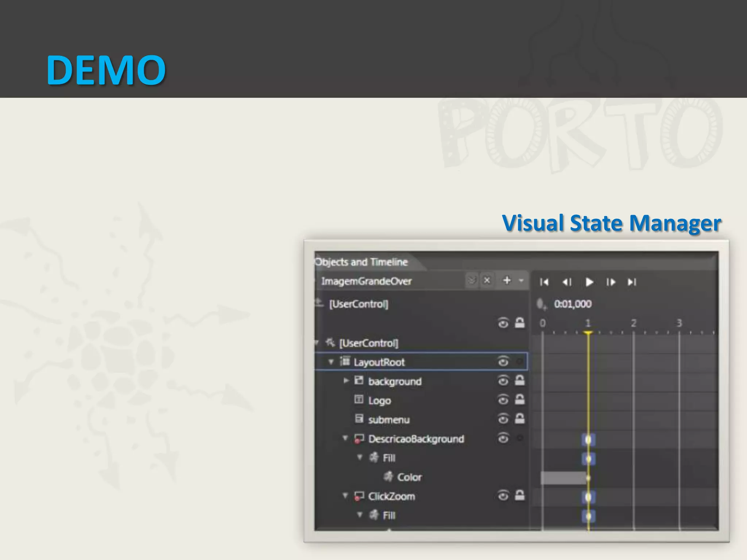Open the storyboard picker chevron button

coord(472,280)
